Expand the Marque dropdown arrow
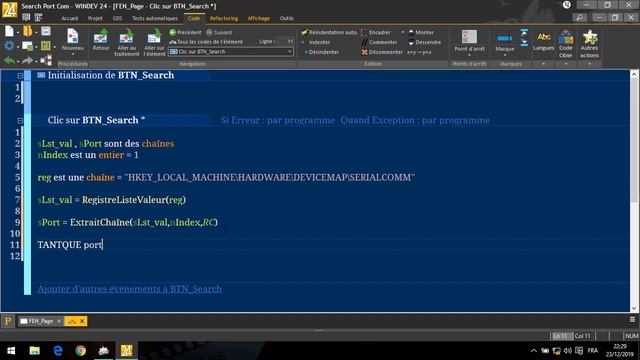640x360 pixels. (505, 55)
